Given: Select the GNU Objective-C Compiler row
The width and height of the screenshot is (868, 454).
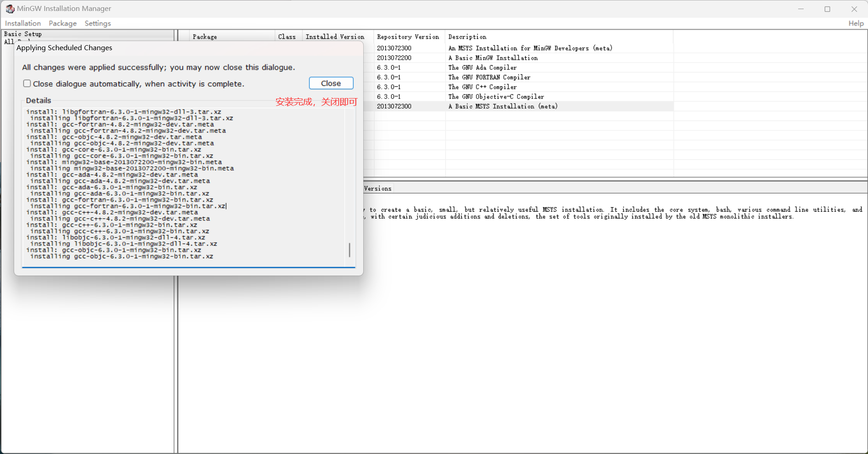Looking at the screenshot, I should [518, 96].
